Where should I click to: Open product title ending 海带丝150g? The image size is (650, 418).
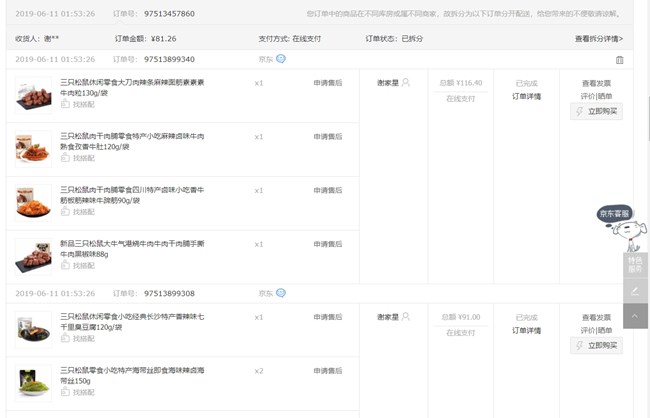click(132, 375)
